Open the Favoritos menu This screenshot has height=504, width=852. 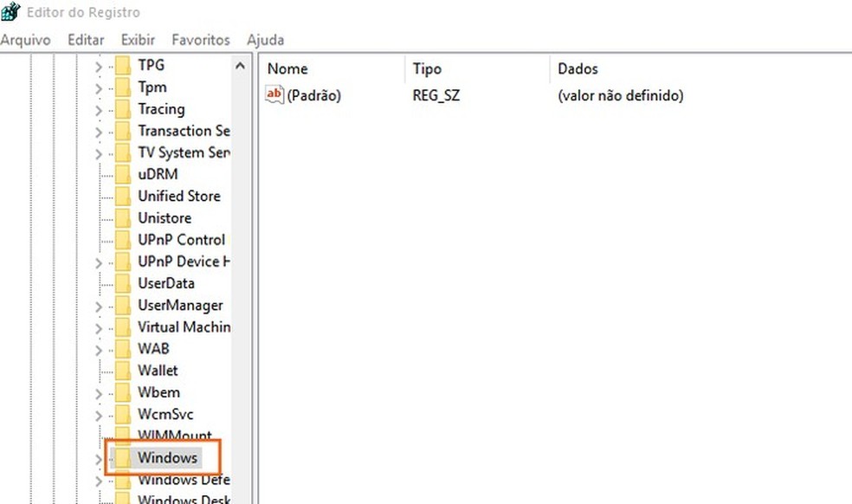point(201,40)
